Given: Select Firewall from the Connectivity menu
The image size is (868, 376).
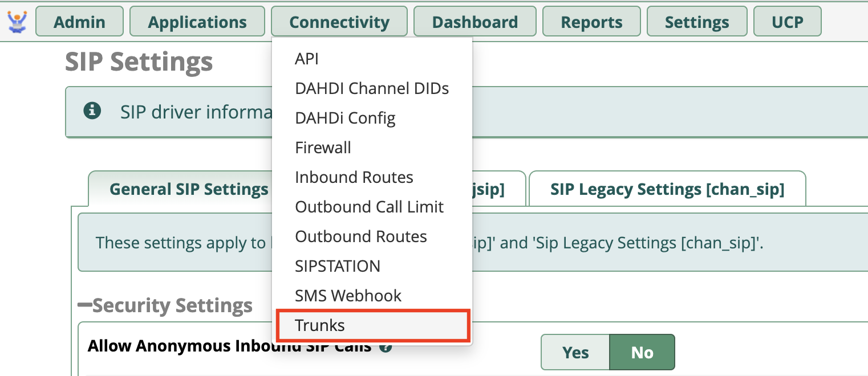Looking at the screenshot, I should (x=323, y=147).
